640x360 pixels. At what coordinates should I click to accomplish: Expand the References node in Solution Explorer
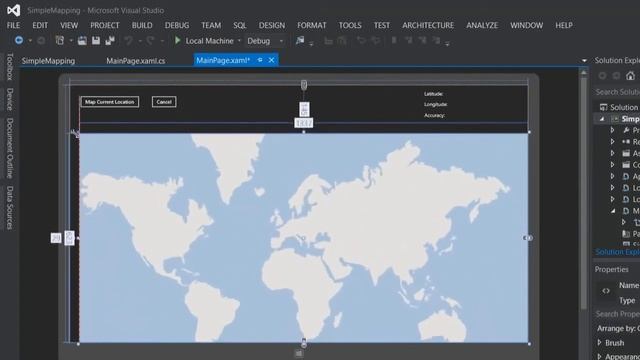point(612,142)
